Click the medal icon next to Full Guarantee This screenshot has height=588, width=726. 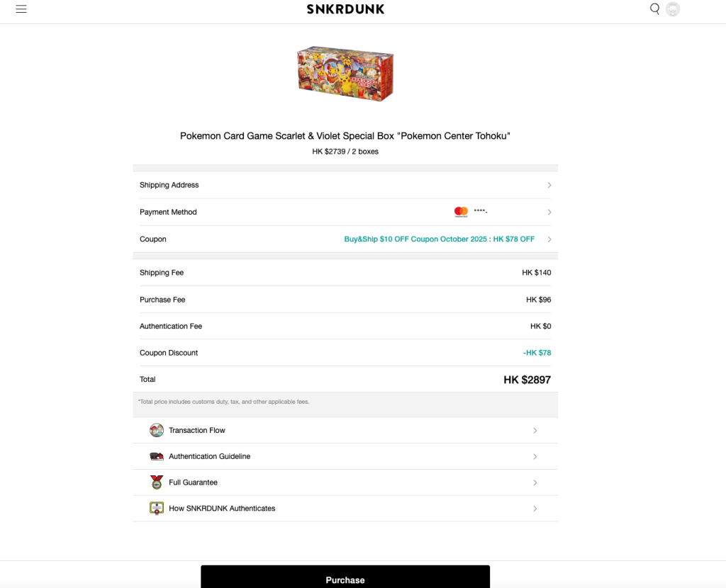pyautogui.click(x=157, y=482)
